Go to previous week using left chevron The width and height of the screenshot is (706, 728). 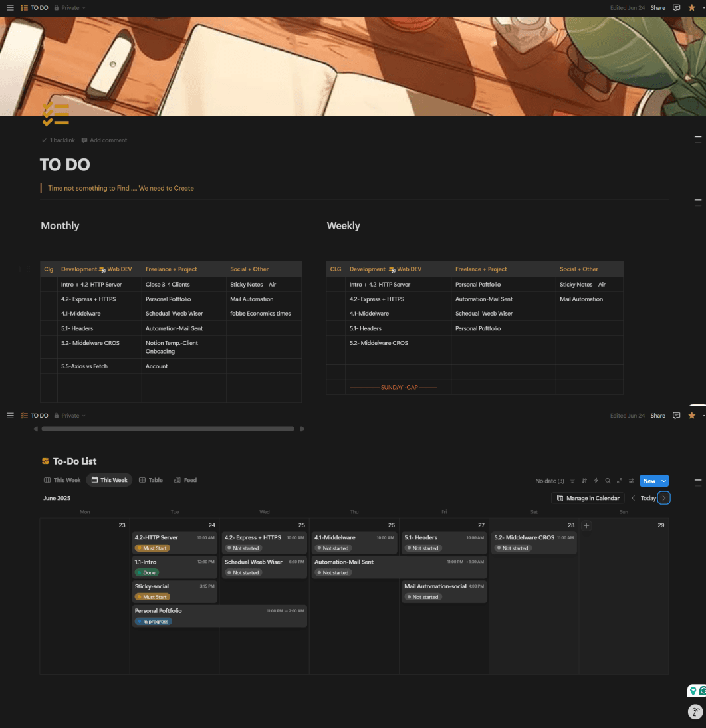click(634, 498)
